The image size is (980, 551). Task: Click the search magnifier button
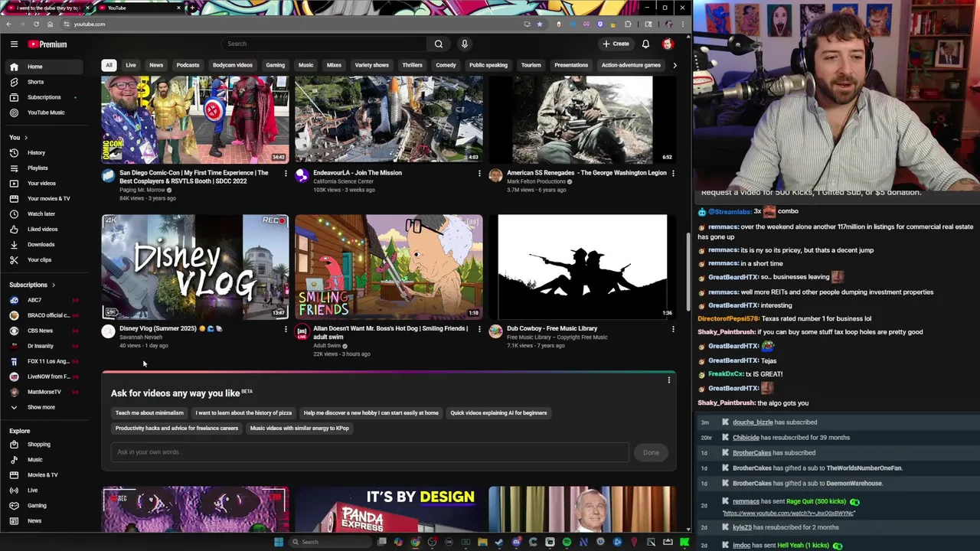tap(439, 44)
